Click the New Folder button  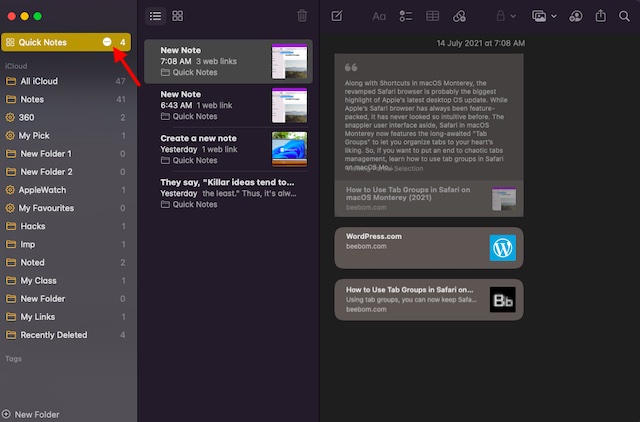(36, 414)
